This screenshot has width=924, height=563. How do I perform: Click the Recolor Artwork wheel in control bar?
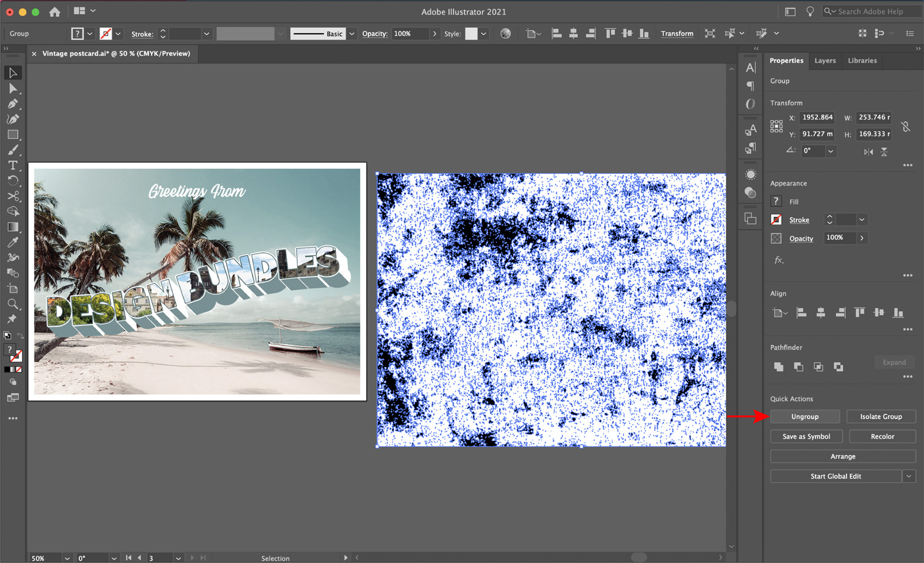[506, 34]
